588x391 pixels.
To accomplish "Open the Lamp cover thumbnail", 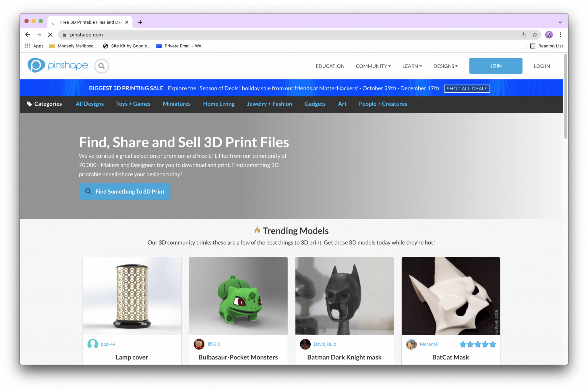I will 132,296.
